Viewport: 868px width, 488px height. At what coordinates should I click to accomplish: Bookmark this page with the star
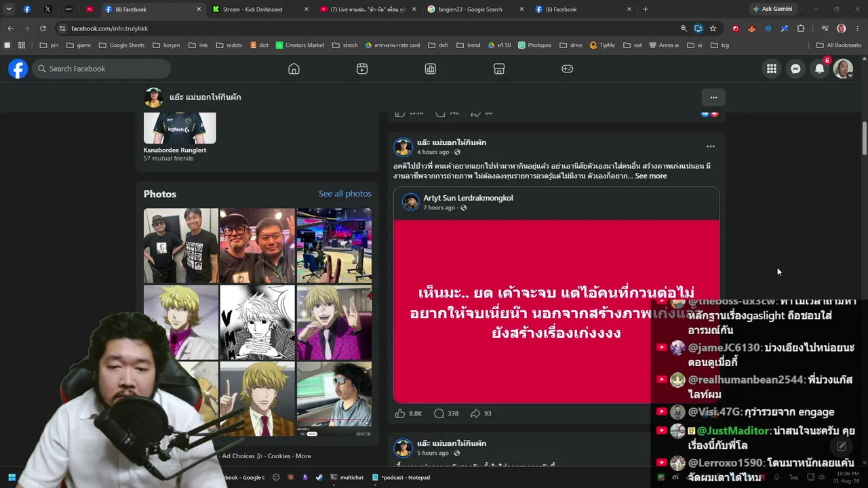[x=713, y=28]
